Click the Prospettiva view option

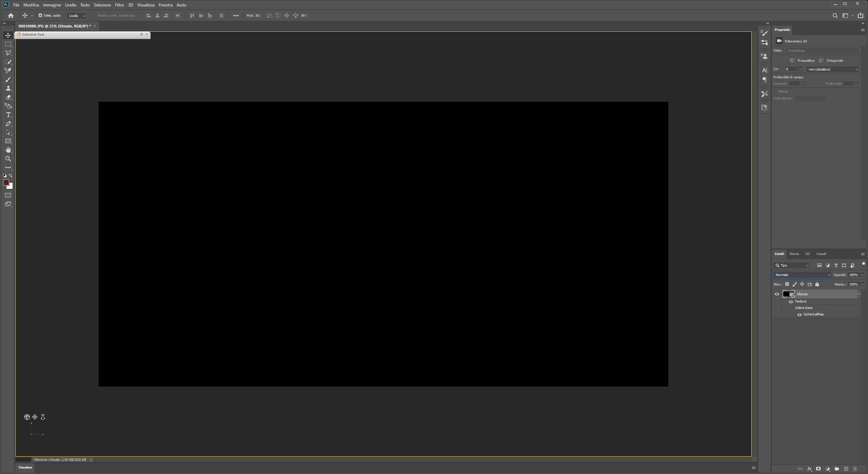(x=806, y=61)
